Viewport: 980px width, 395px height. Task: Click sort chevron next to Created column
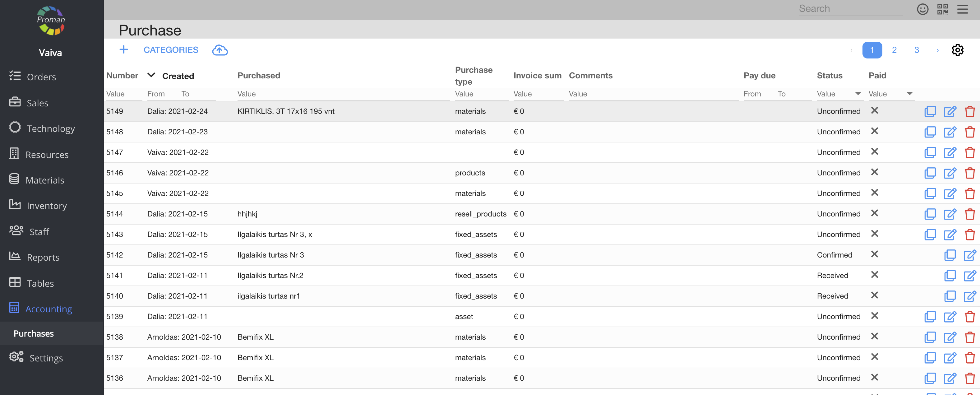[x=151, y=75]
